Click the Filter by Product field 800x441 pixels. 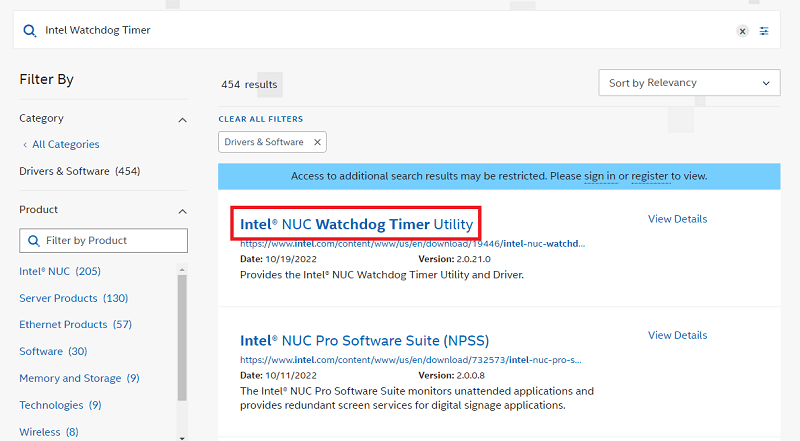(104, 240)
